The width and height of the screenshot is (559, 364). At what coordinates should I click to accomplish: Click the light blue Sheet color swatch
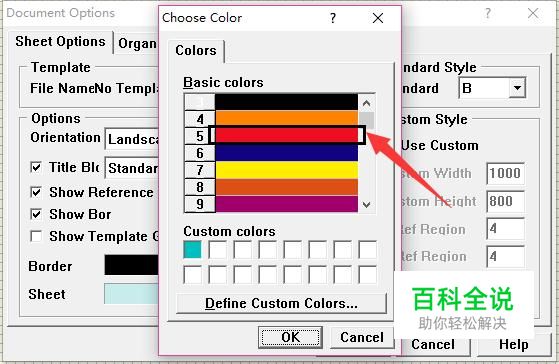click(x=132, y=294)
